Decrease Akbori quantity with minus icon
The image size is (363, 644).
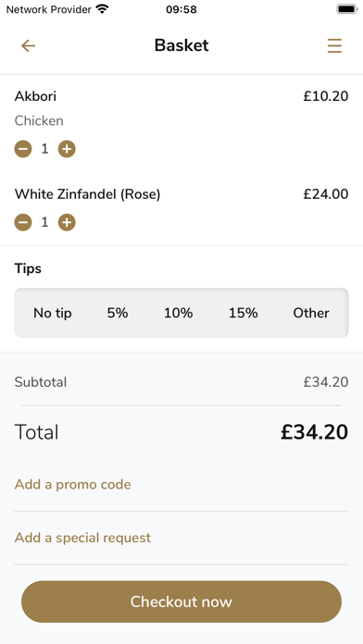tap(23, 149)
